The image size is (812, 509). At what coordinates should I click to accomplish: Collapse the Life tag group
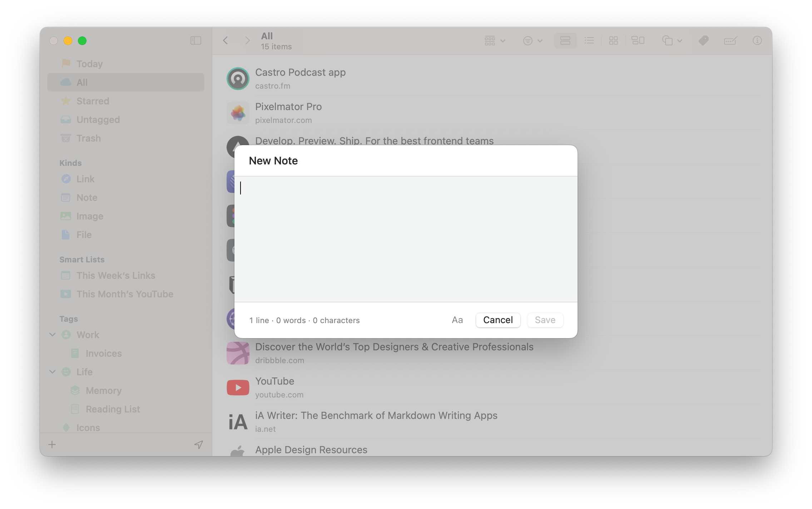point(53,372)
